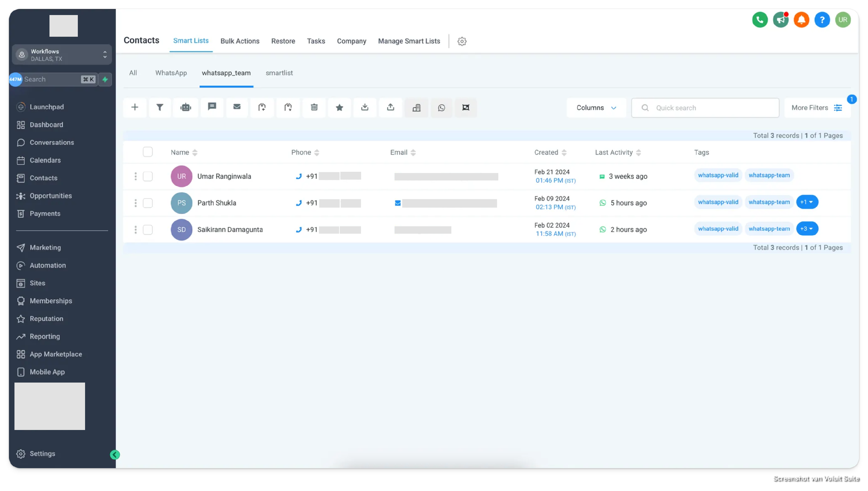Tick the Umar Ranginwala checkbox
Image resolution: width=868 pixels, height=491 pixels.
[148, 176]
